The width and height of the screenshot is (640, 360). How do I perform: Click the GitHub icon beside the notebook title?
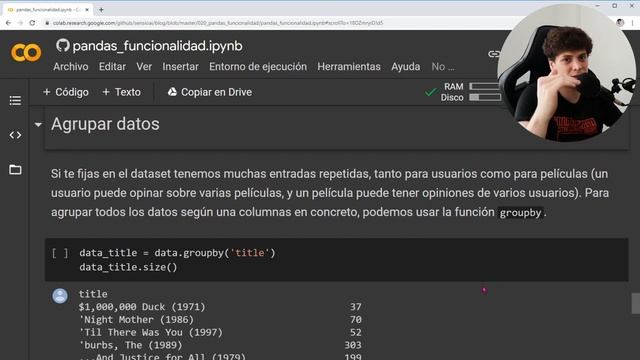click(x=62, y=45)
